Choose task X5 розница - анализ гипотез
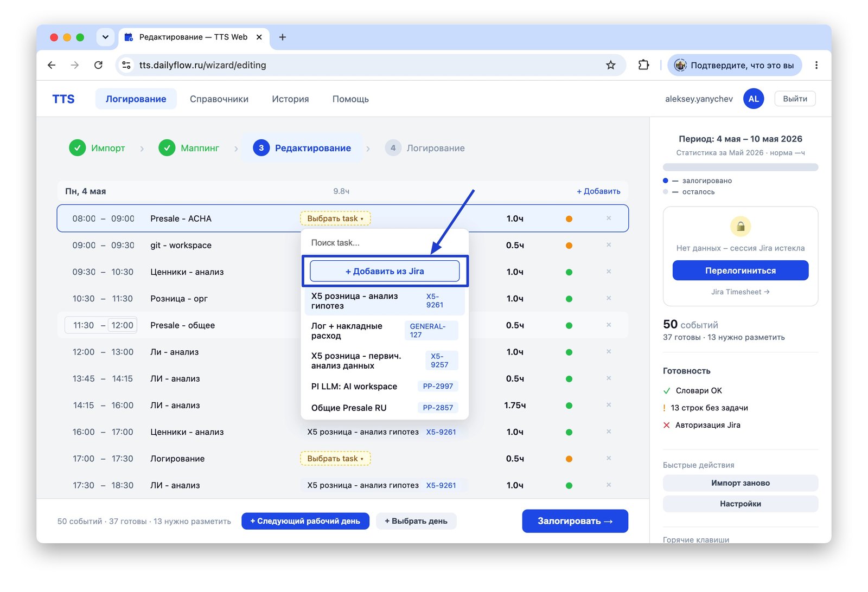868x592 pixels. [x=385, y=301]
